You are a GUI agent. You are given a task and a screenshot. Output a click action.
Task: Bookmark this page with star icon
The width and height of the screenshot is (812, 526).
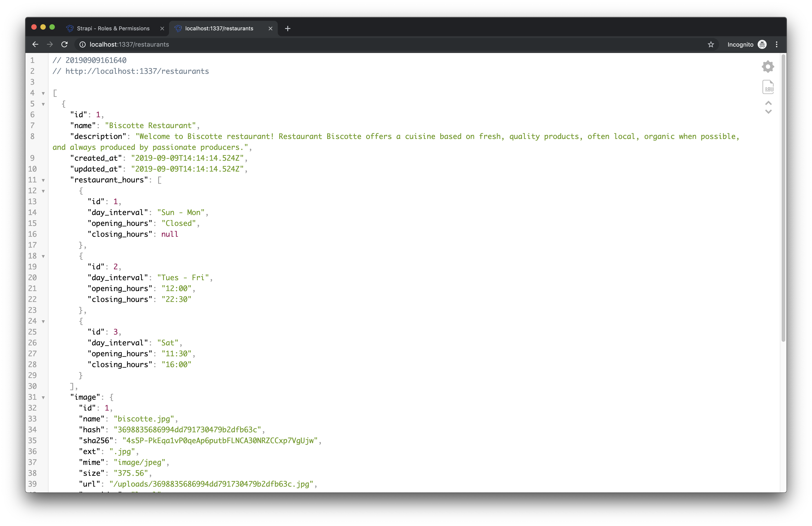(711, 44)
